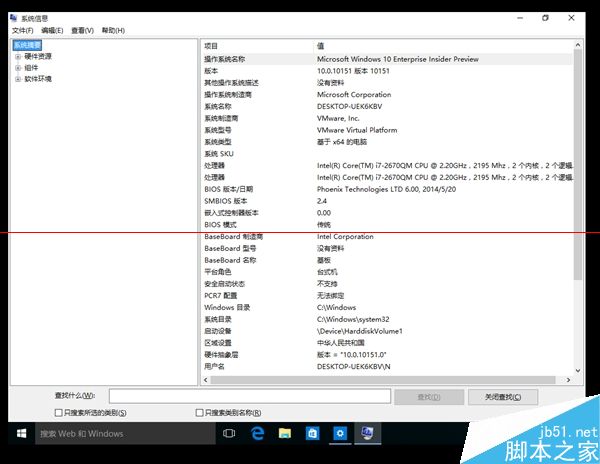Open the 帮助(H) menu
Screen dimensions: 600x464
[111, 30]
